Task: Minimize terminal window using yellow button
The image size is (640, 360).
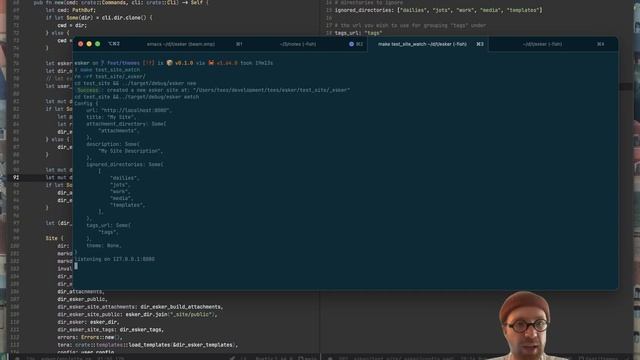Action: tap(89, 44)
